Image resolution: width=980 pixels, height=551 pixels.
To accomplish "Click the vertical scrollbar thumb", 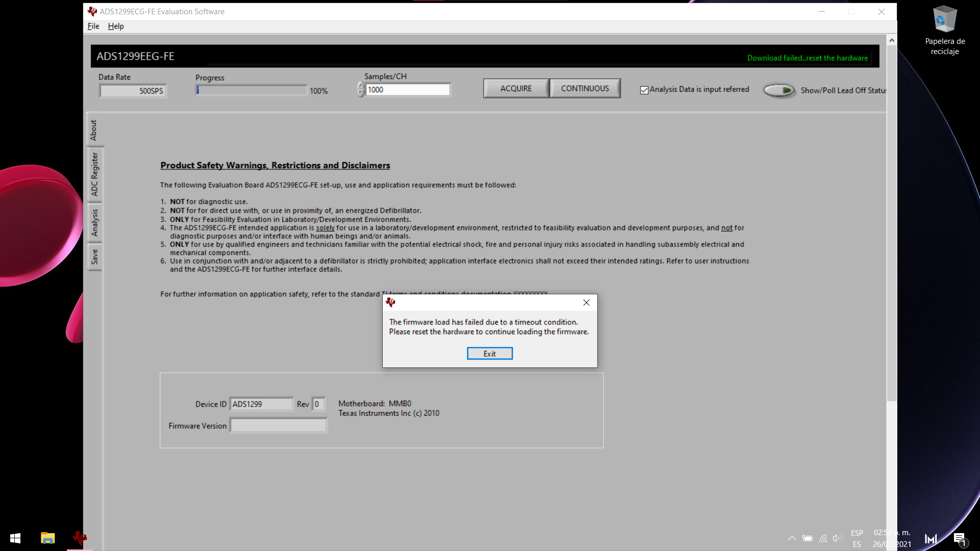I will (x=892, y=223).
